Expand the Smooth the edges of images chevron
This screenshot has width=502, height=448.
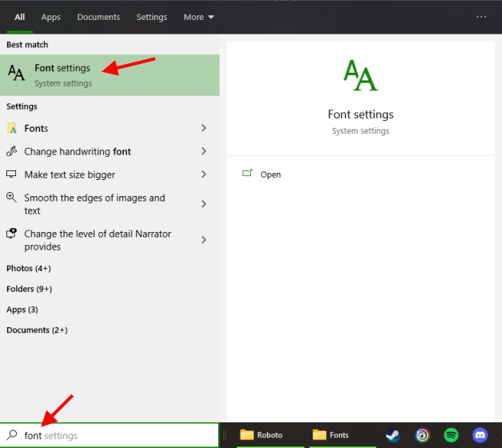[x=204, y=204]
